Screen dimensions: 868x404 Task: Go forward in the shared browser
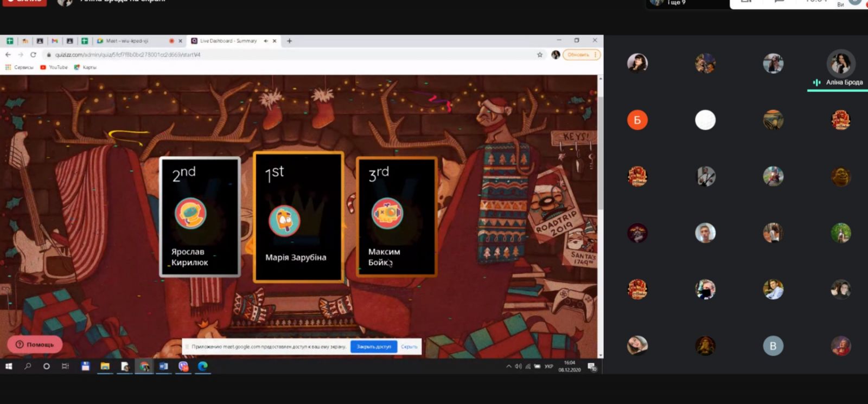(21, 55)
